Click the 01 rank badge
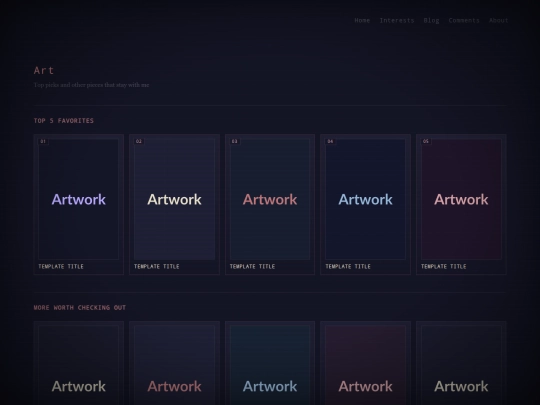 point(43,141)
